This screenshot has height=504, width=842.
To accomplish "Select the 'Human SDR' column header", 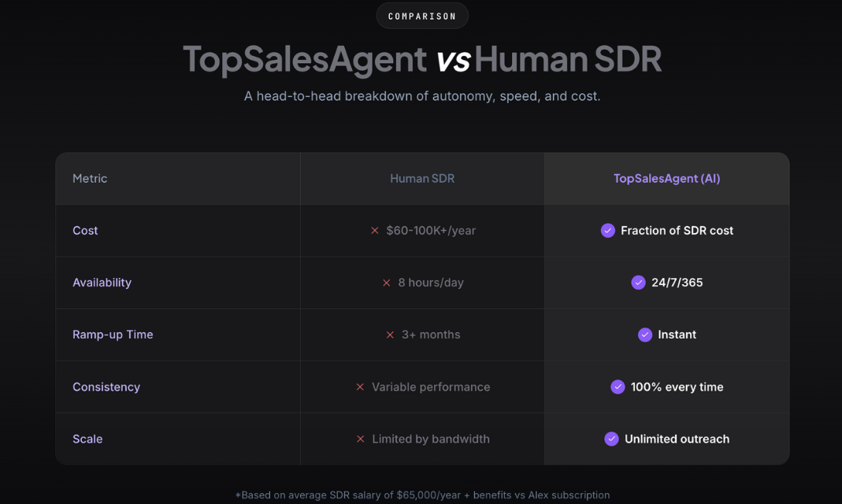I will (x=422, y=178).
